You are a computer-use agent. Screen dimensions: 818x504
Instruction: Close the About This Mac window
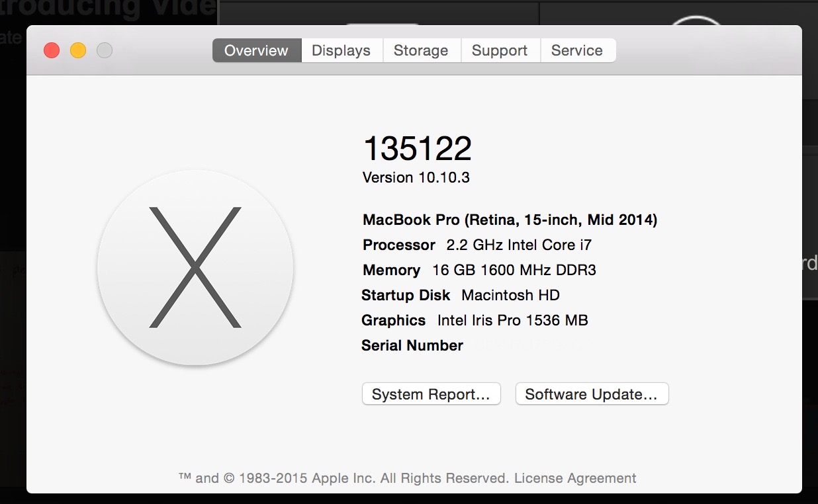click(x=52, y=50)
